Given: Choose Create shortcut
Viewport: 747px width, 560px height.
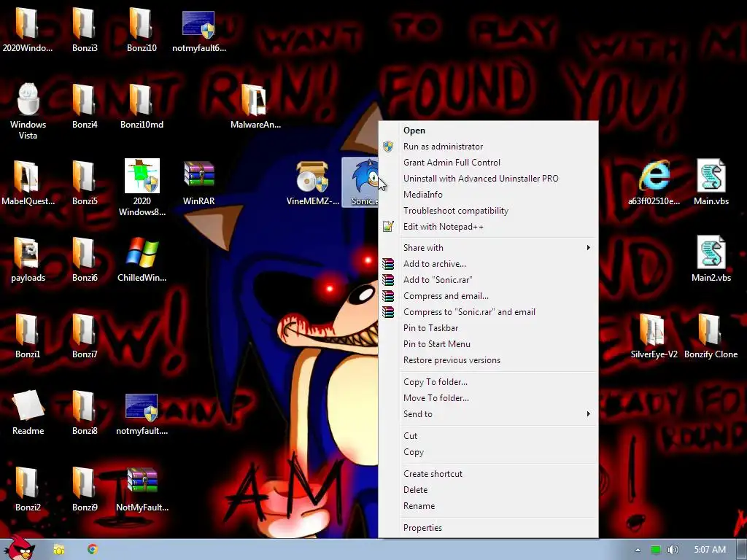Looking at the screenshot, I should (488, 474).
